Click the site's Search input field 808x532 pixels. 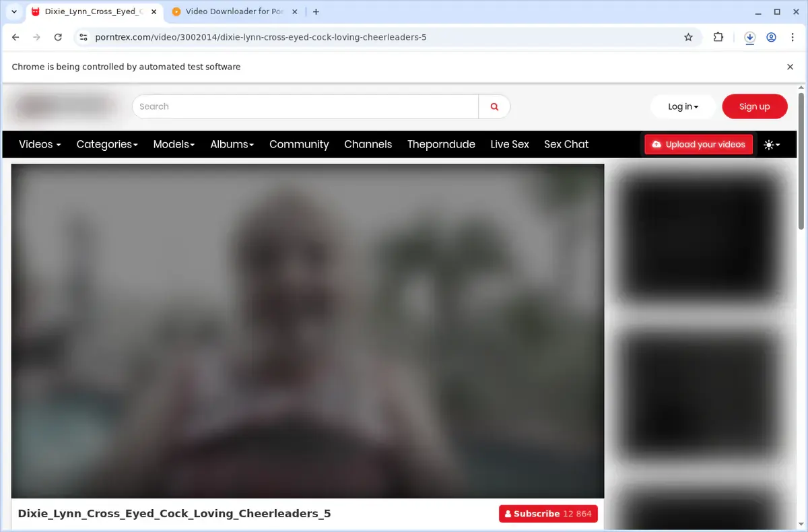305,106
